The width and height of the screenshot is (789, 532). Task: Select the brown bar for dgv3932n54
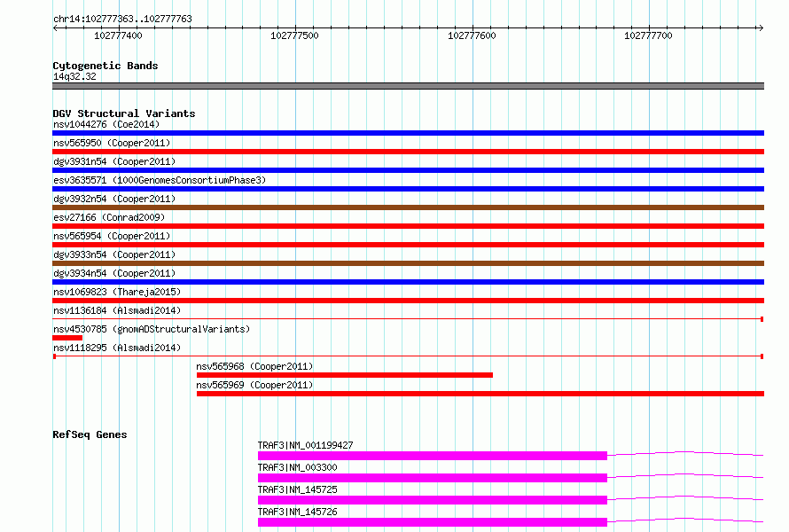click(408, 207)
